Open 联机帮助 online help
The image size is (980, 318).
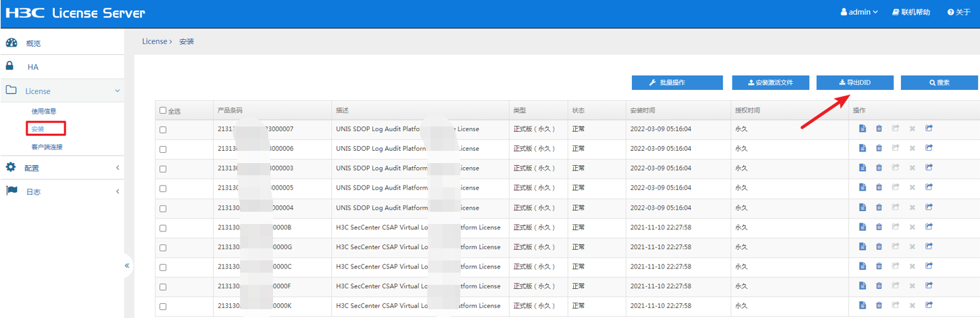pyautogui.click(x=911, y=12)
